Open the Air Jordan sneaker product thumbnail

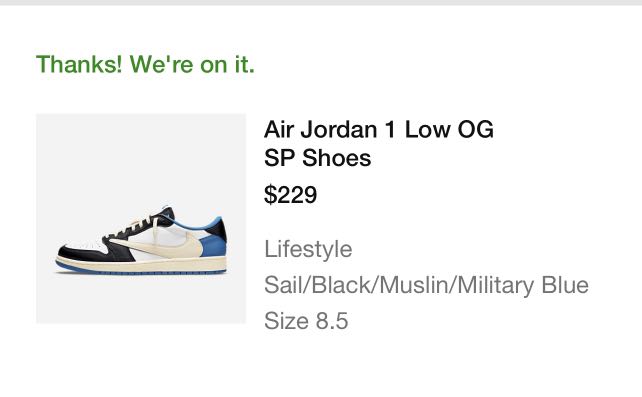(x=141, y=219)
